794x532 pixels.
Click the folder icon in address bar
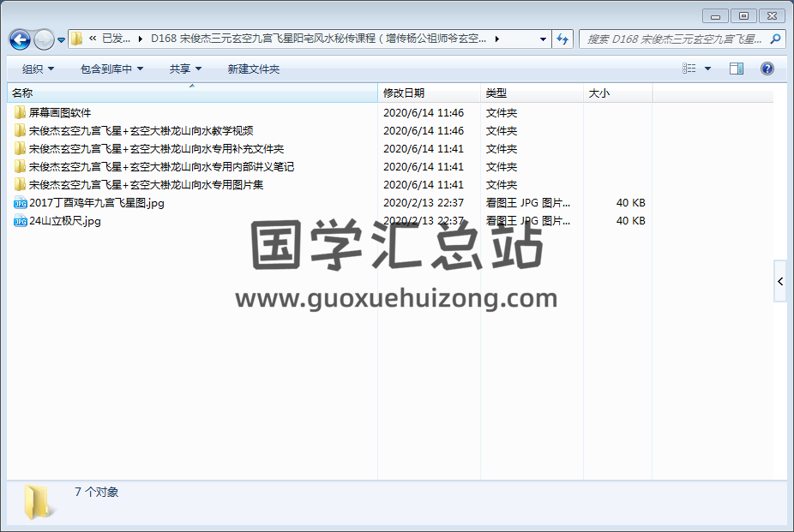click(77, 39)
